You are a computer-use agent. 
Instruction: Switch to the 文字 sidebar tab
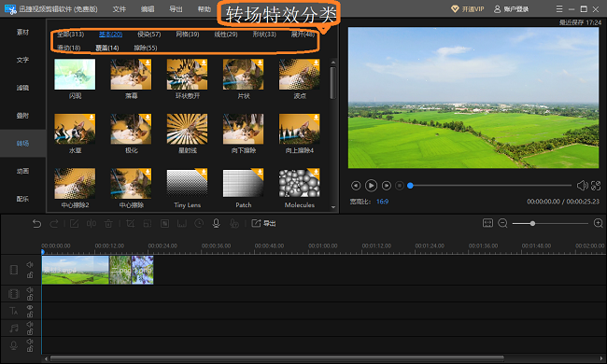pyautogui.click(x=22, y=60)
